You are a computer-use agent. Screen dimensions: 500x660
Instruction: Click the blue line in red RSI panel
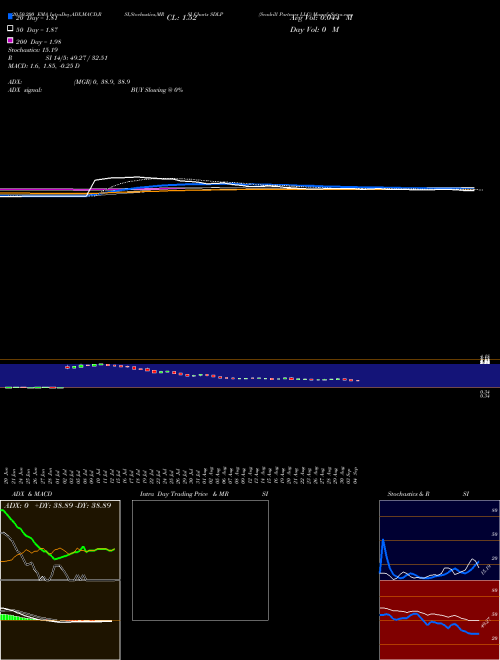click(x=429, y=623)
